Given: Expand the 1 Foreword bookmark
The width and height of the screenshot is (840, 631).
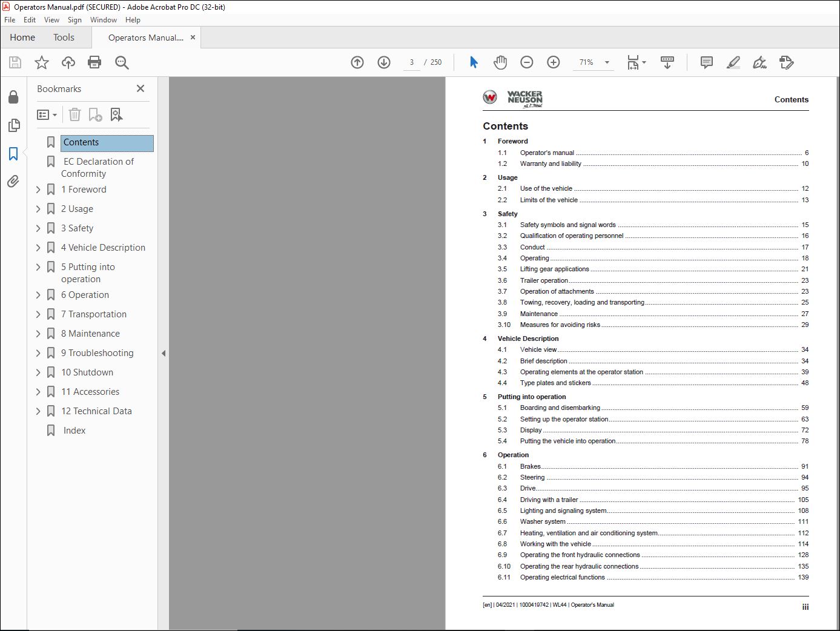Looking at the screenshot, I should coord(38,190).
